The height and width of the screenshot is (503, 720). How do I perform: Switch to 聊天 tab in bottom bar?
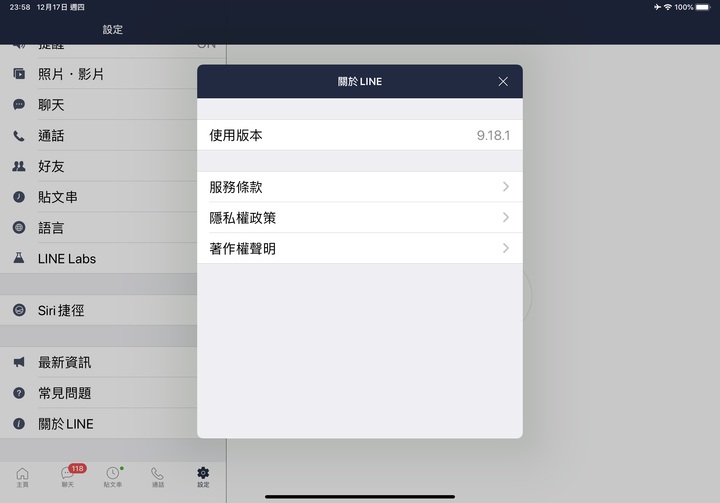[68, 477]
